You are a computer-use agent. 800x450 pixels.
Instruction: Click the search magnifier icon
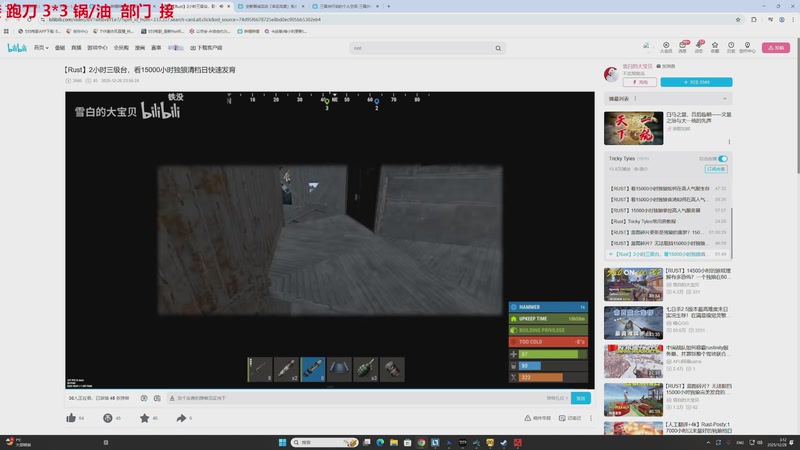click(498, 48)
